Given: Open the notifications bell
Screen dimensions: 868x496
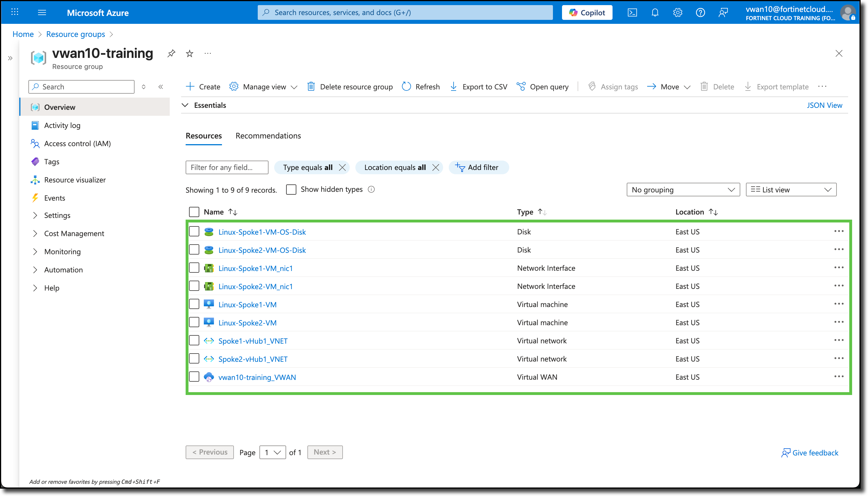Looking at the screenshot, I should [x=655, y=12].
